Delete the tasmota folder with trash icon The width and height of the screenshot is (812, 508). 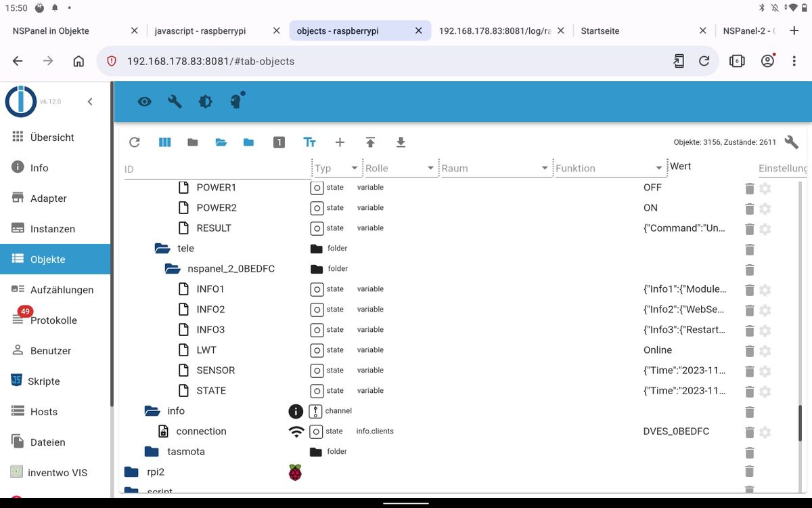tap(749, 452)
